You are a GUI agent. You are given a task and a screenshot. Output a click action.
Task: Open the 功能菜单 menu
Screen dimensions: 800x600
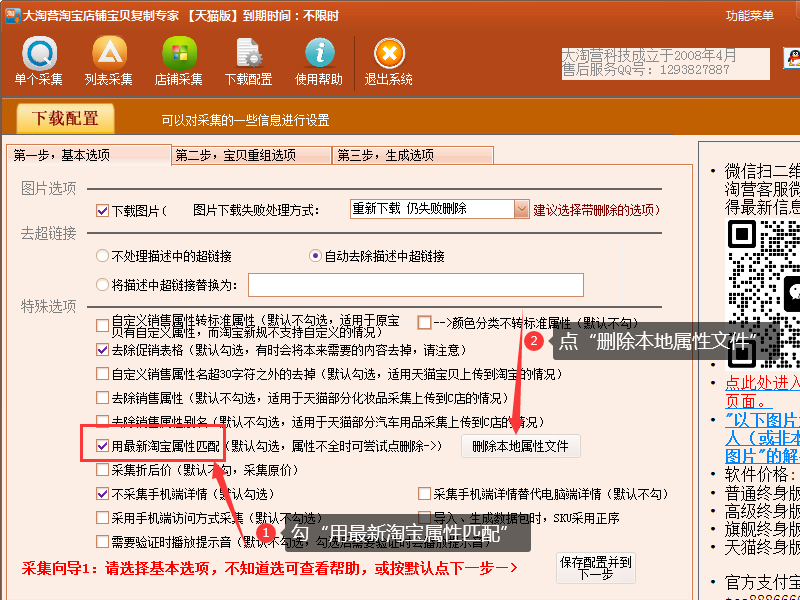(750, 16)
